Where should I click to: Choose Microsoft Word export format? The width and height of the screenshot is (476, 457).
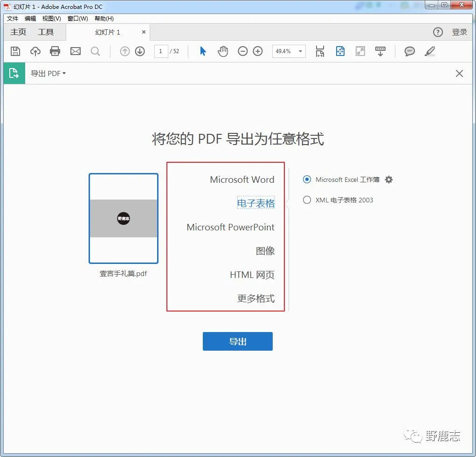242,180
